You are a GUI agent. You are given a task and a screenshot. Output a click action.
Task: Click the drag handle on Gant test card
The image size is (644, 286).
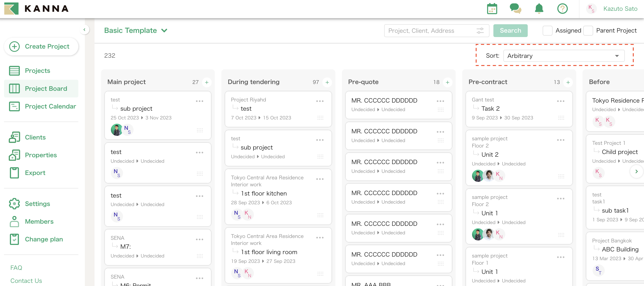[561, 118]
